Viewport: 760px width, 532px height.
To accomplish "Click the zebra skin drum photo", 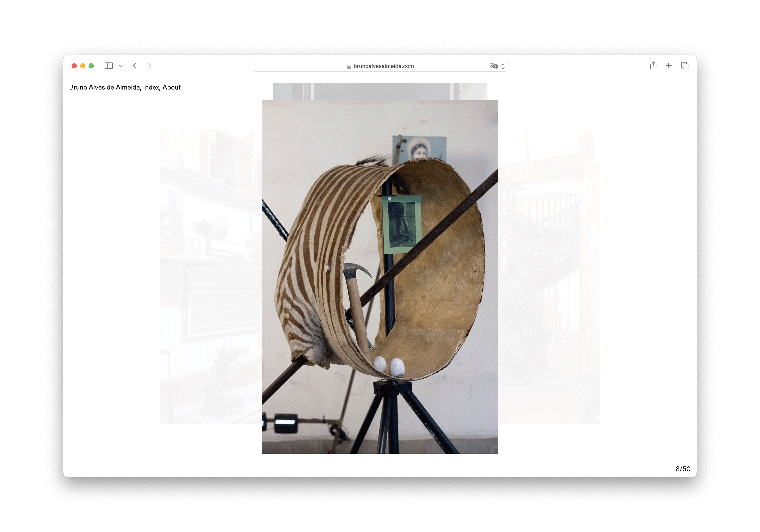I will pyautogui.click(x=380, y=277).
